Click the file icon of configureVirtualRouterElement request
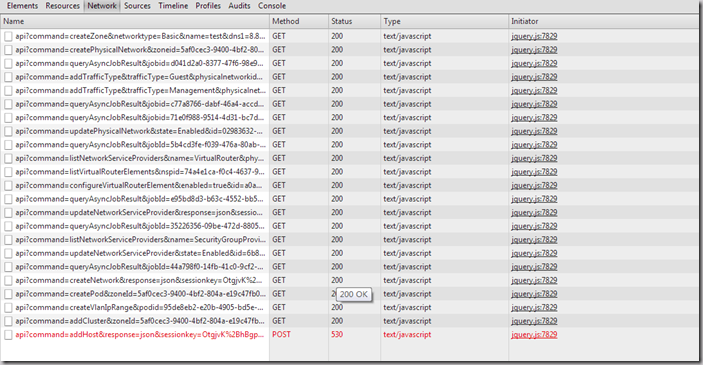 pos(8,186)
